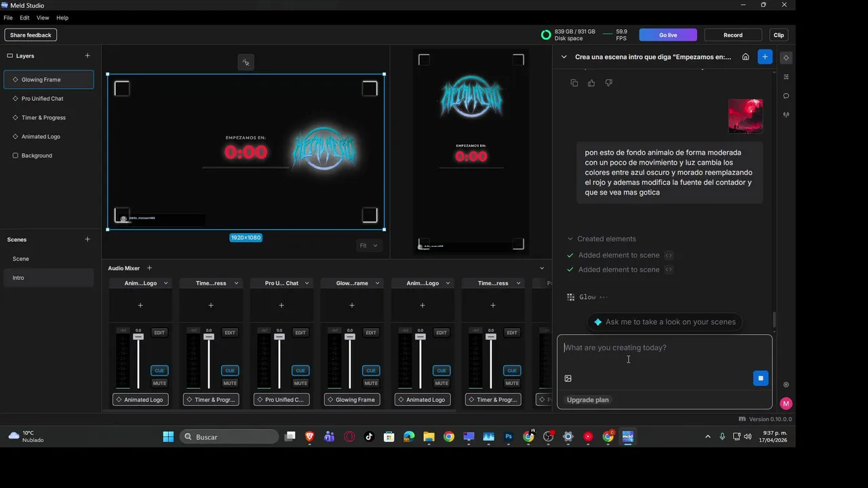Image resolution: width=868 pixels, height=488 pixels.
Task: Mute the Pro Unified Chat channel
Action: coord(300,383)
